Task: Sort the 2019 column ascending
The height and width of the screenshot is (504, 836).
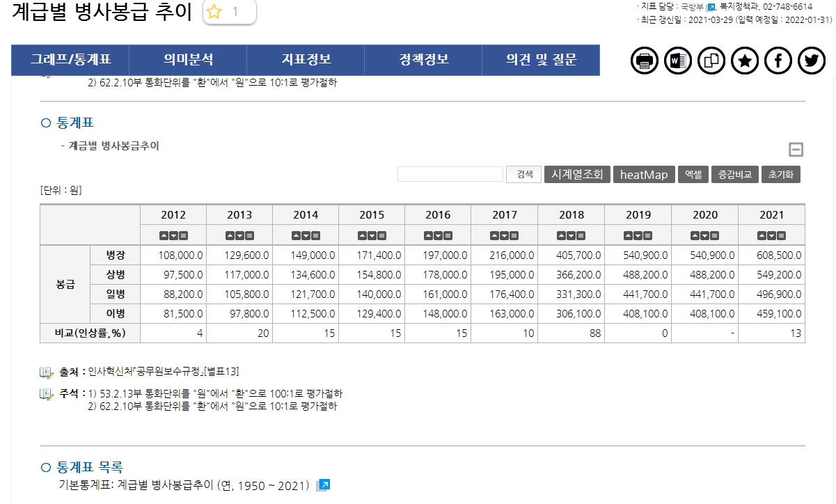Action: click(x=629, y=236)
